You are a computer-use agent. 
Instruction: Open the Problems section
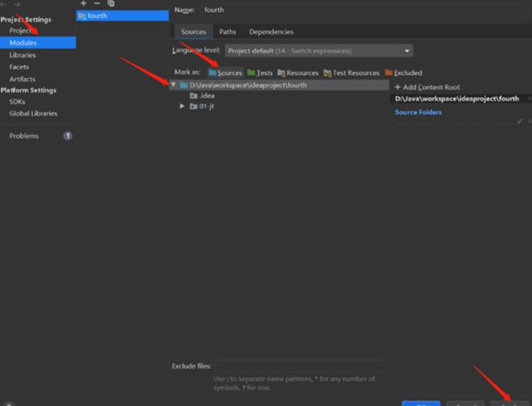tap(24, 136)
